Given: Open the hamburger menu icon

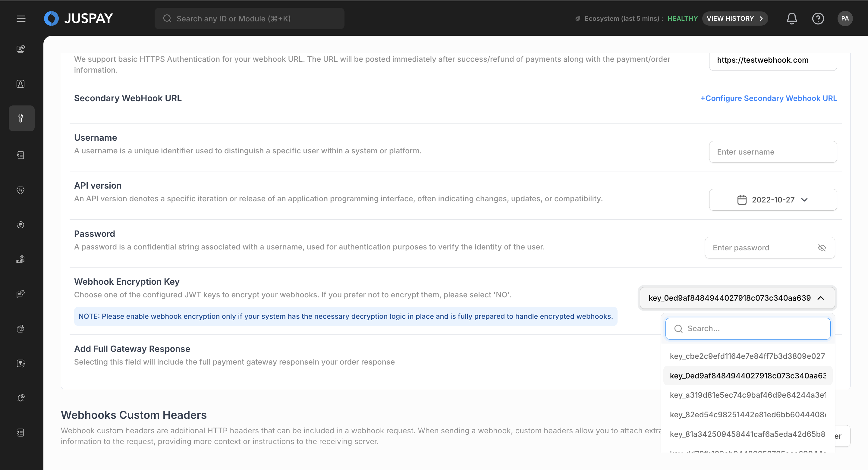Looking at the screenshot, I should (x=21, y=19).
